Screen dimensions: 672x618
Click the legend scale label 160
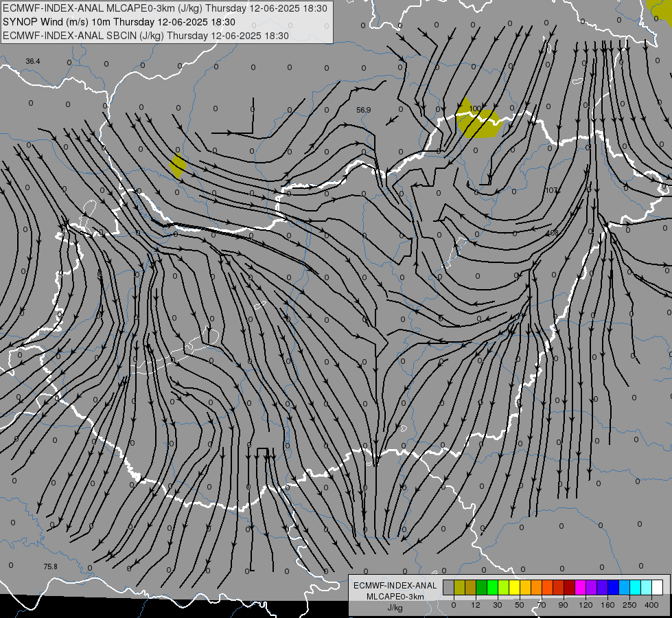tap(607, 605)
